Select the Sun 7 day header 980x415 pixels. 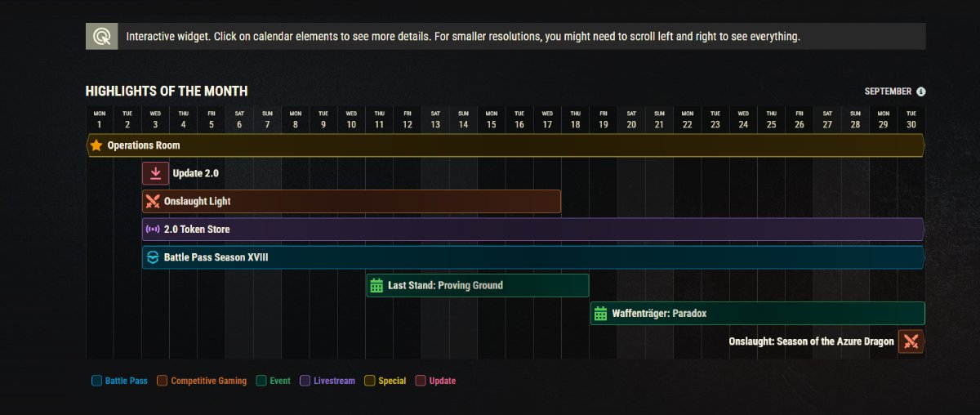click(267, 119)
